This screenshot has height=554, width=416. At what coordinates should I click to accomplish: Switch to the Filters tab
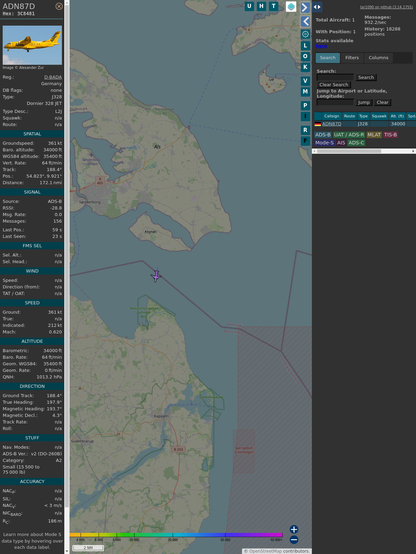[352, 58]
